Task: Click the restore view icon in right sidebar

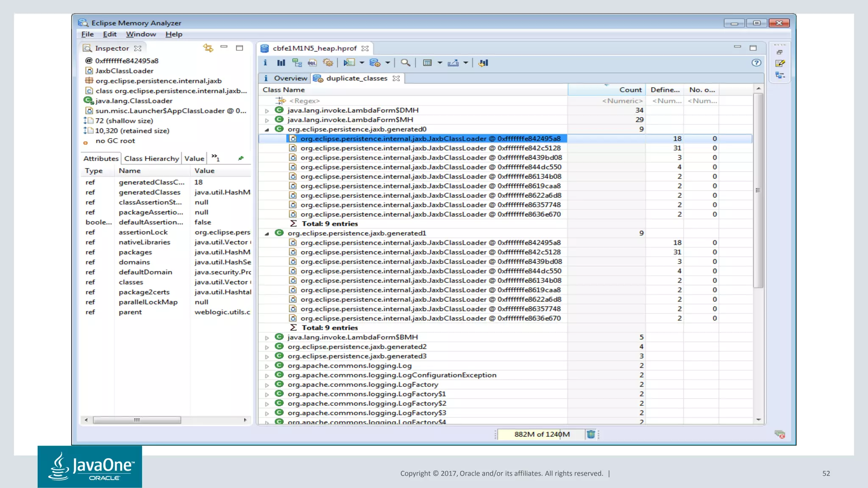Action: pyautogui.click(x=780, y=52)
